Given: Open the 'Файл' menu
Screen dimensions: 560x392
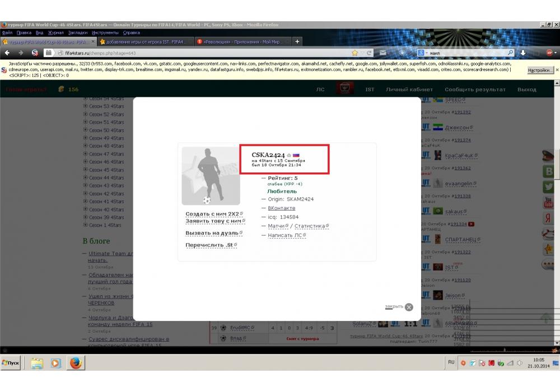Looking at the screenshot, I should click(7, 32).
